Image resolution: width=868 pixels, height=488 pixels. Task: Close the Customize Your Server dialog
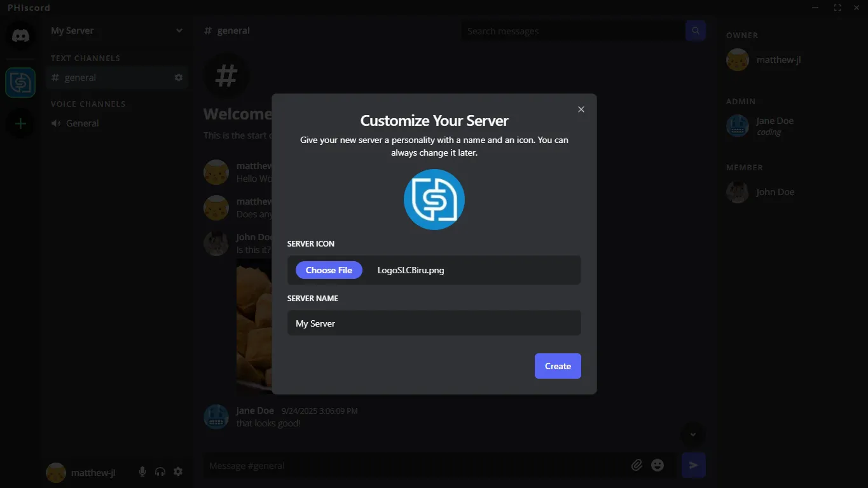point(581,109)
